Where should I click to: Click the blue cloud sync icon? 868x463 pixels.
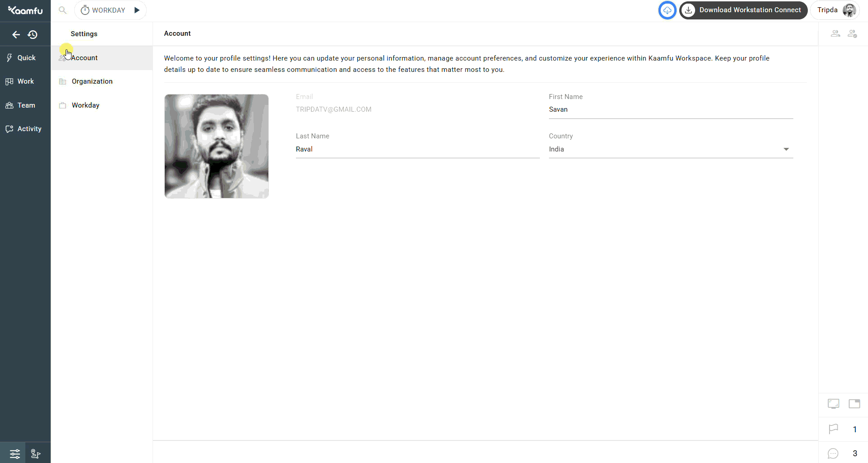pos(667,10)
